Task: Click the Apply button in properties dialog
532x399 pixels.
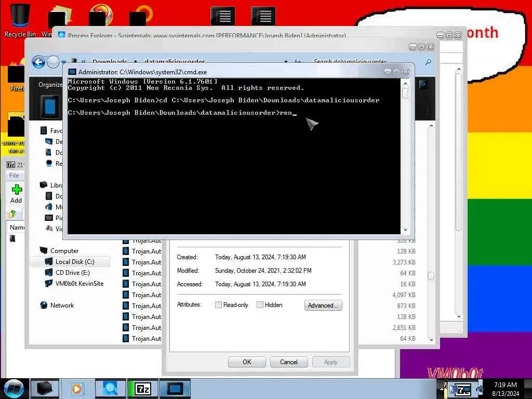Action: 331,362
